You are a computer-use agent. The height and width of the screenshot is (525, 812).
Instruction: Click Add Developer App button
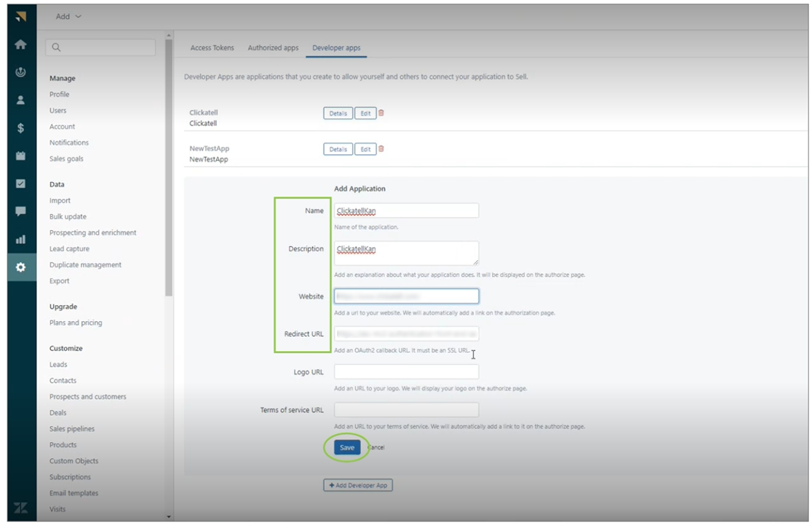358,485
